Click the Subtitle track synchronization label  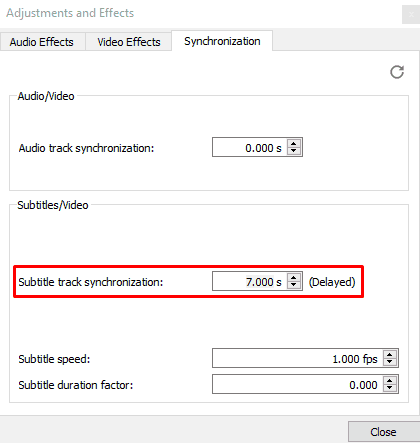click(91, 282)
